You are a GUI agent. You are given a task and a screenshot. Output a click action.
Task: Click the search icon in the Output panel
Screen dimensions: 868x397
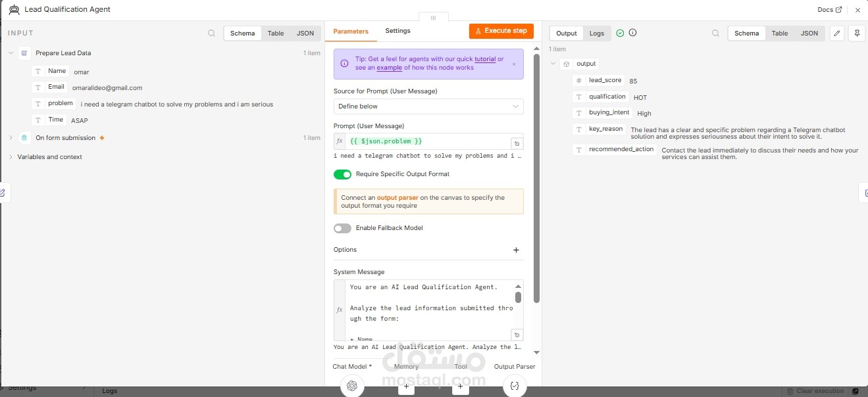click(x=715, y=33)
